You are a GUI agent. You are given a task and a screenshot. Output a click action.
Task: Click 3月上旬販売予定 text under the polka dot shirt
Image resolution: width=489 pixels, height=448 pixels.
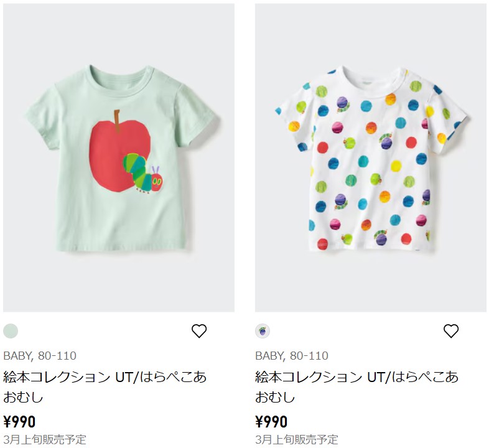[297, 440]
